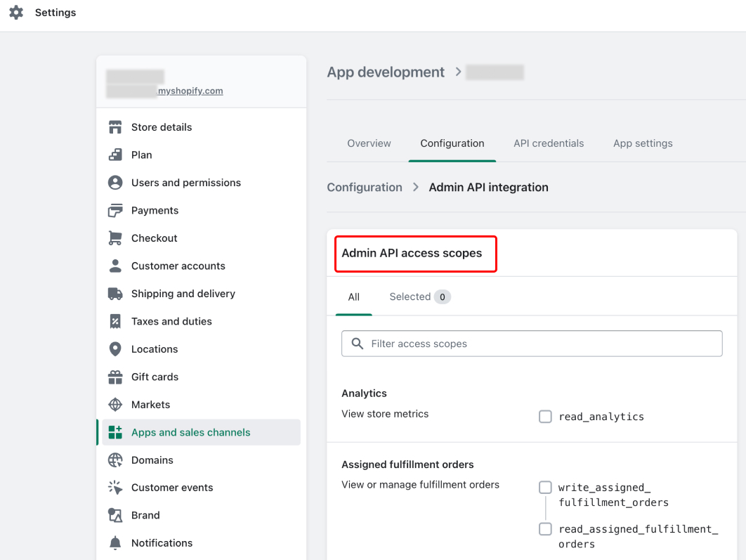Select the Store details storefront icon
Screen dimensions: 746x560
point(116,126)
